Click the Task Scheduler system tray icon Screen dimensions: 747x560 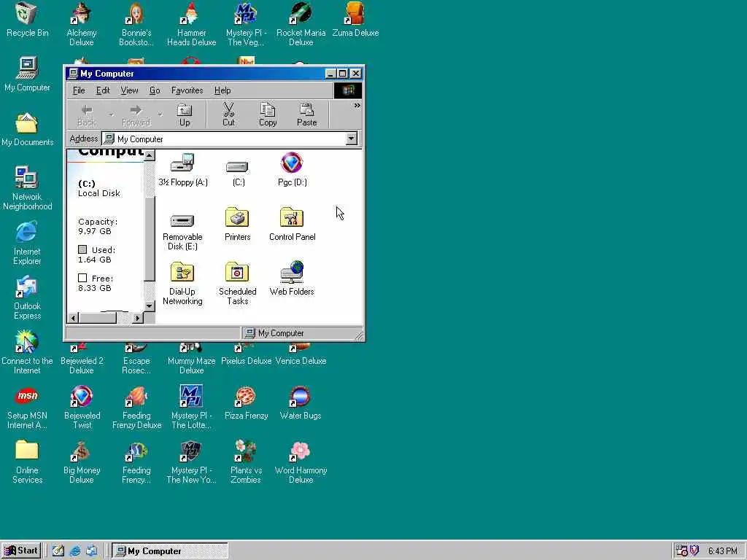pos(682,551)
